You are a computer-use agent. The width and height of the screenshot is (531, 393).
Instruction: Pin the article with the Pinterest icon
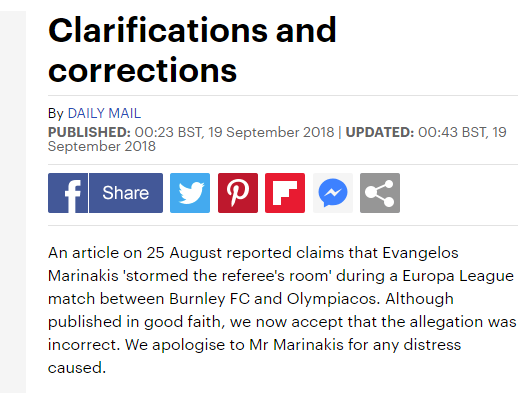pyautogui.click(x=238, y=193)
